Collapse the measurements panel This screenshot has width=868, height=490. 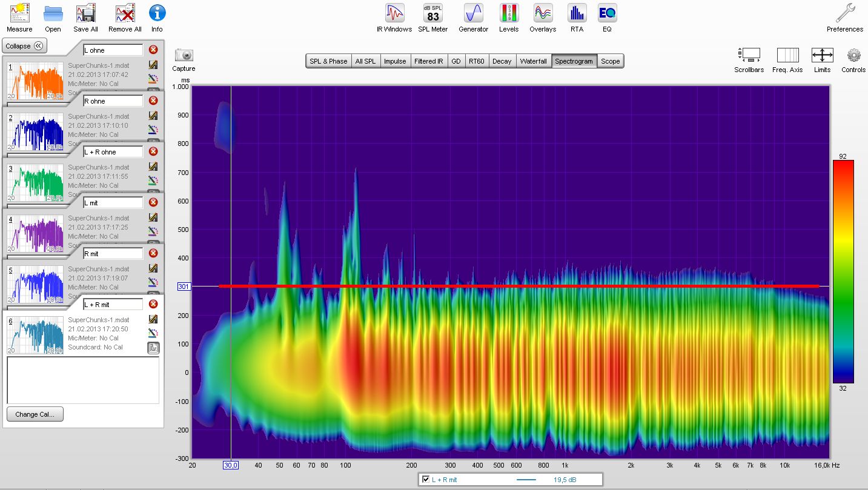pos(25,46)
